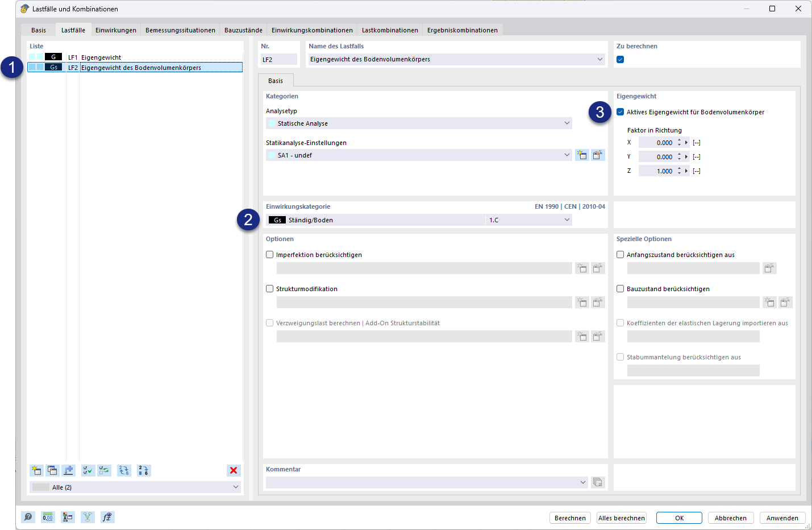Open the Analysetyp dropdown

coord(567,123)
